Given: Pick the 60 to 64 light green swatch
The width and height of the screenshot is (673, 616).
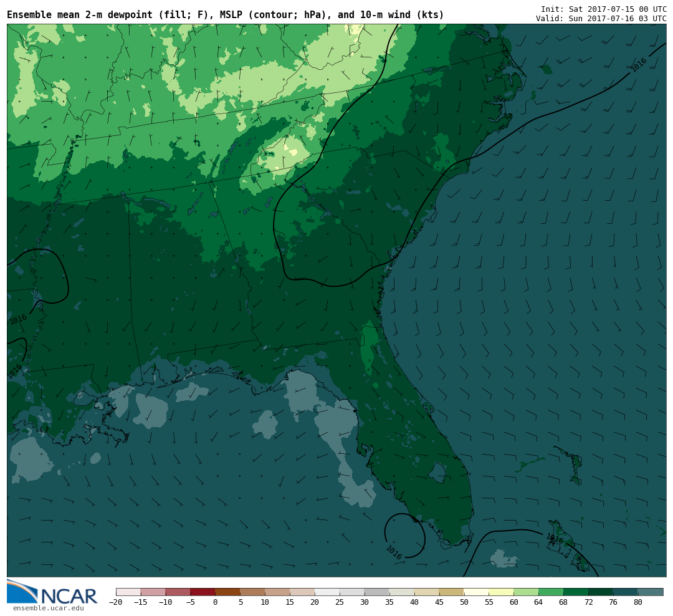Looking at the screenshot, I should pos(527,592).
